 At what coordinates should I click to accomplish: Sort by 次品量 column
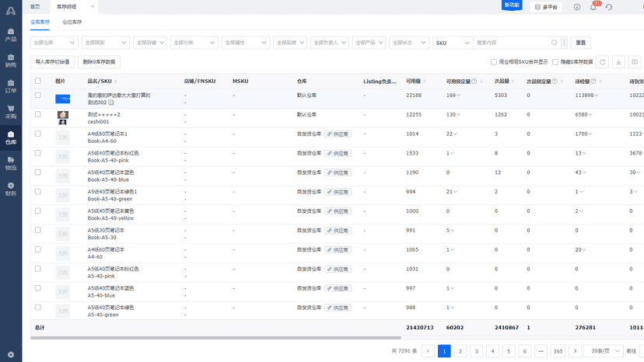coord(513,82)
